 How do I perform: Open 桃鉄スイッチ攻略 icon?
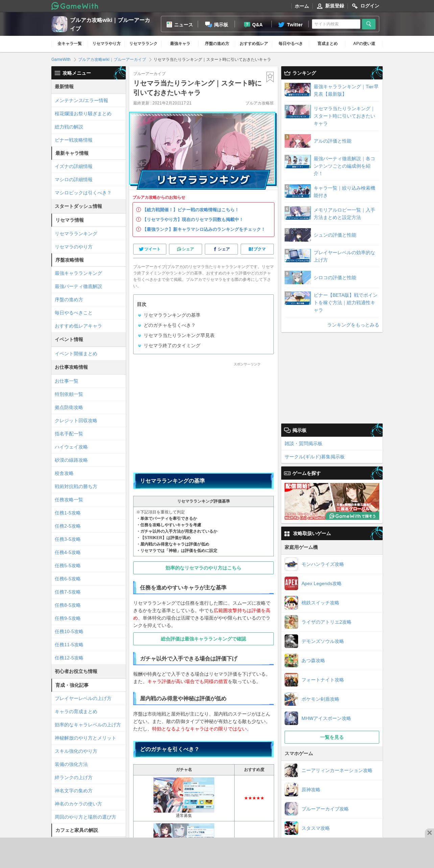pos(291,603)
